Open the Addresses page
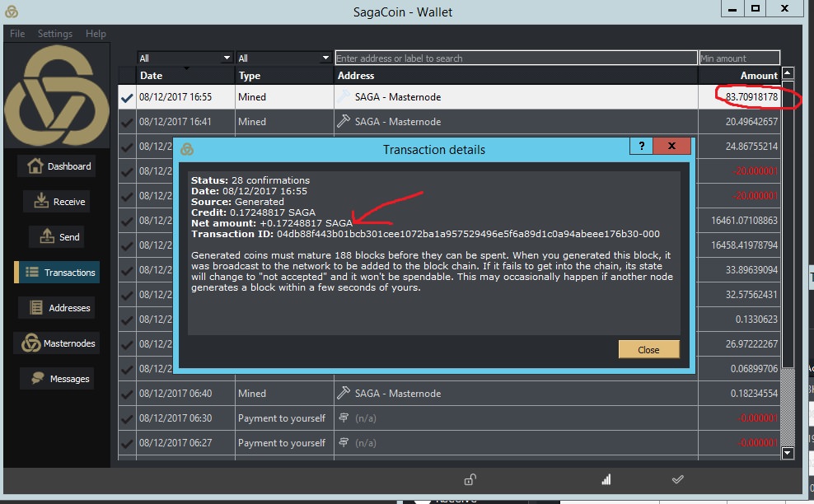Image resolution: width=814 pixels, height=504 pixels. click(57, 308)
